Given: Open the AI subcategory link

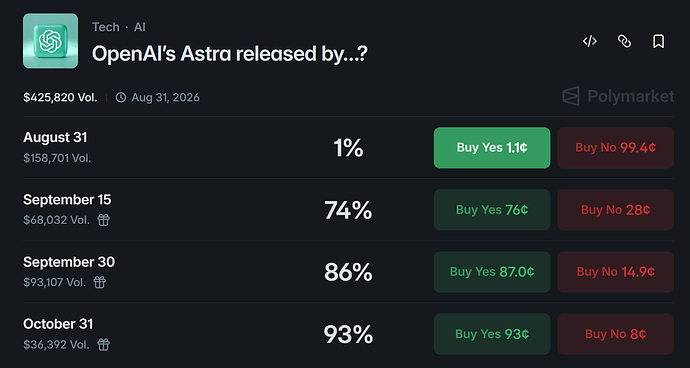Looking at the screenshot, I should click(x=140, y=27).
